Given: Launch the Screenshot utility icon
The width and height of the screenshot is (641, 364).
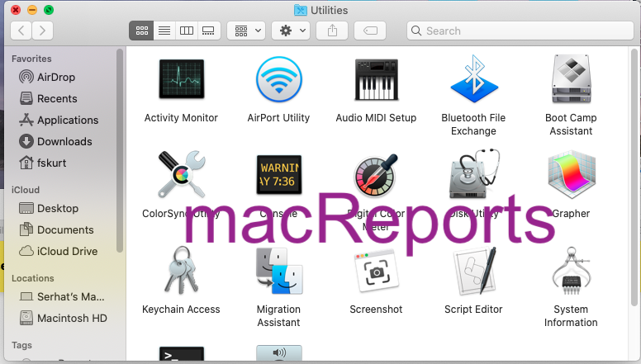Looking at the screenshot, I should 376,272.
